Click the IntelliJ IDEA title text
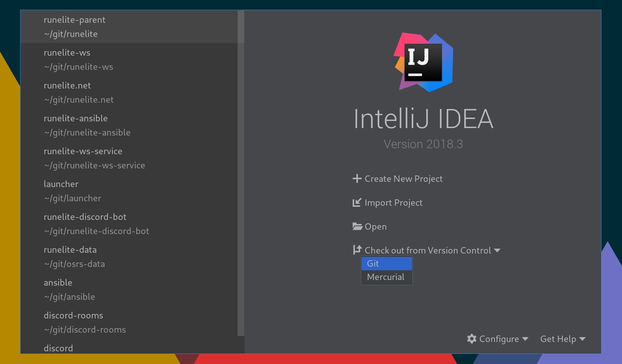The height and width of the screenshot is (364, 622). point(423,119)
